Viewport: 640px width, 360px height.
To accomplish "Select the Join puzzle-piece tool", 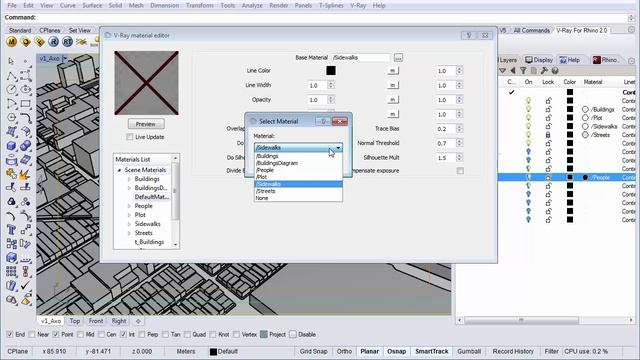I will [11, 174].
